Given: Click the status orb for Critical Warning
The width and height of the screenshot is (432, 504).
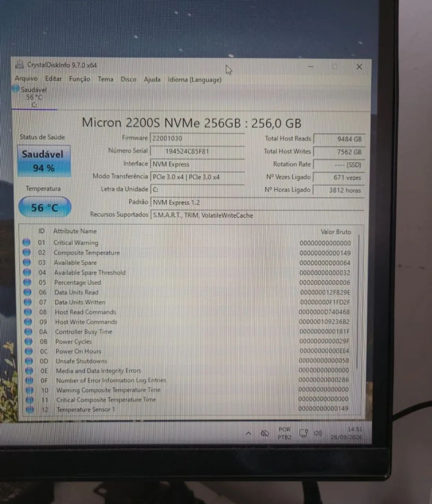Looking at the screenshot, I should click(26, 242).
